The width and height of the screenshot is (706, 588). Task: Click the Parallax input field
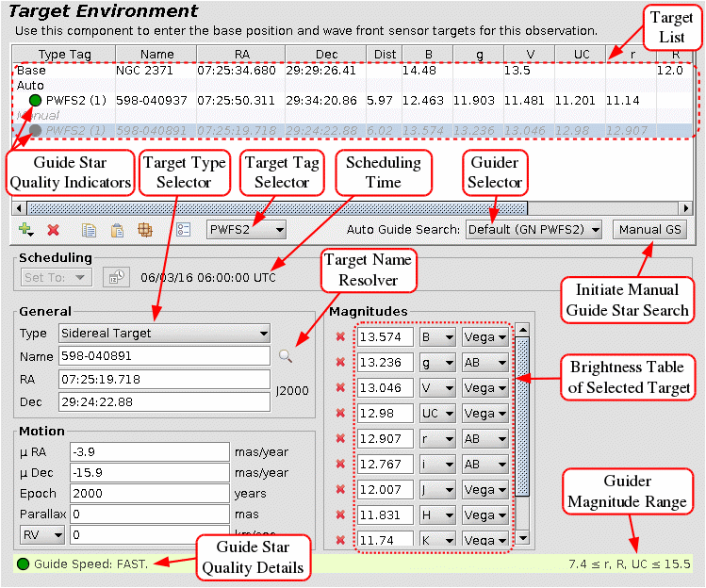150,514
